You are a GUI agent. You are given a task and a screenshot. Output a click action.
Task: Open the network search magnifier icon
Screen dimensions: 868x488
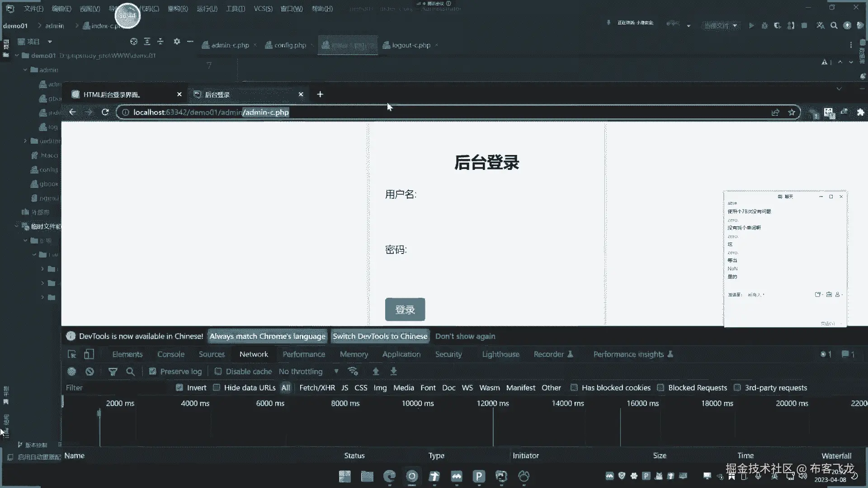130,371
